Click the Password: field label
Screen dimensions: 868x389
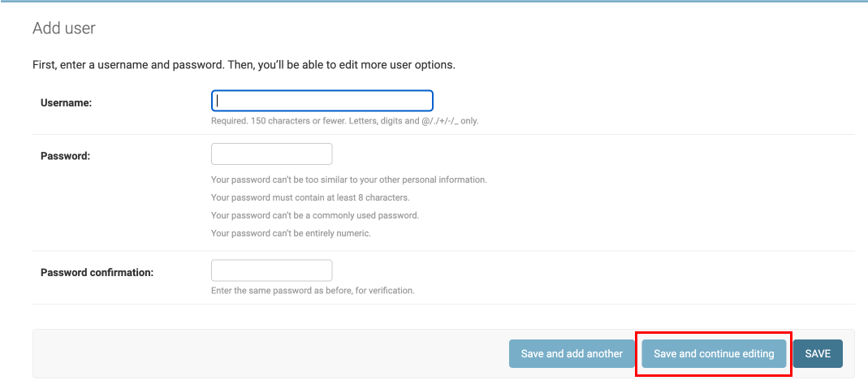click(x=65, y=156)
